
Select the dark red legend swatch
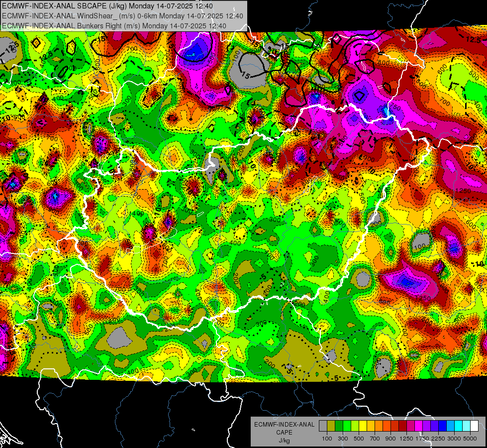coord(402,426)
